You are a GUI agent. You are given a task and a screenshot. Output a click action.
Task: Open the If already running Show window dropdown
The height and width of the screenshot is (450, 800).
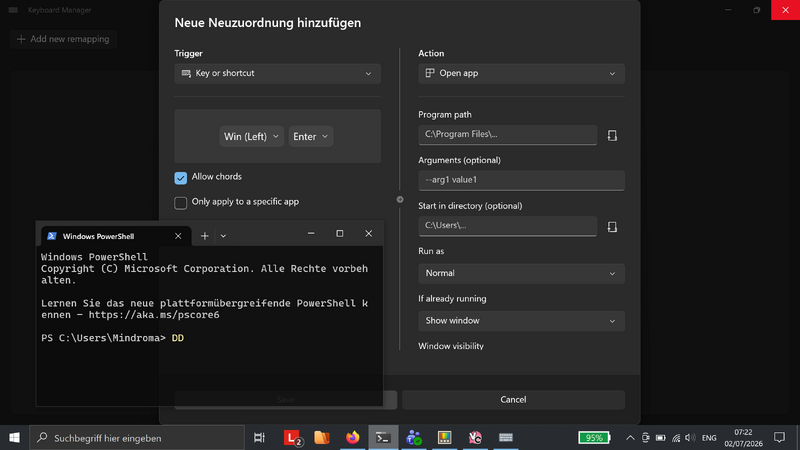point(521,321)
